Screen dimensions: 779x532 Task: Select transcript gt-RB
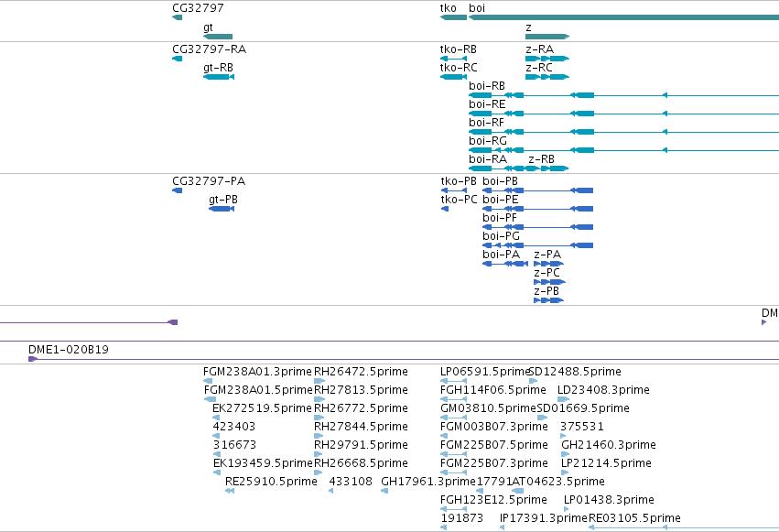point(219,77)
